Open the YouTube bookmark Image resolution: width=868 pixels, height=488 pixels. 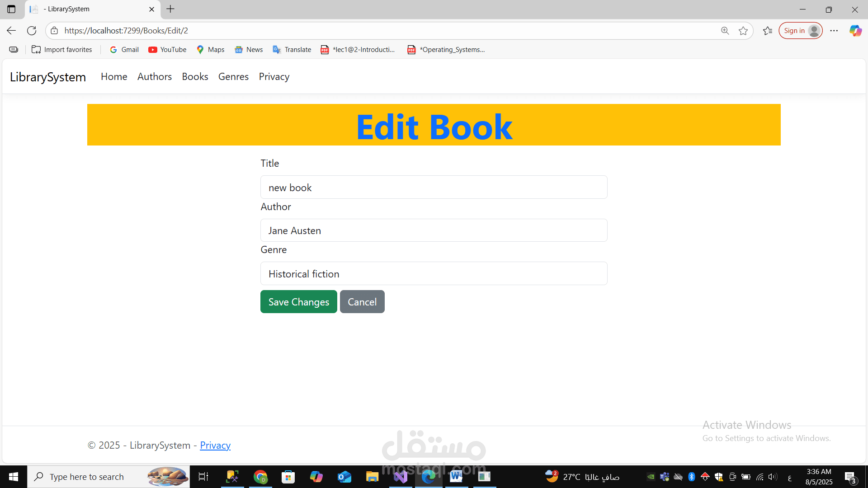coord(167,50)
